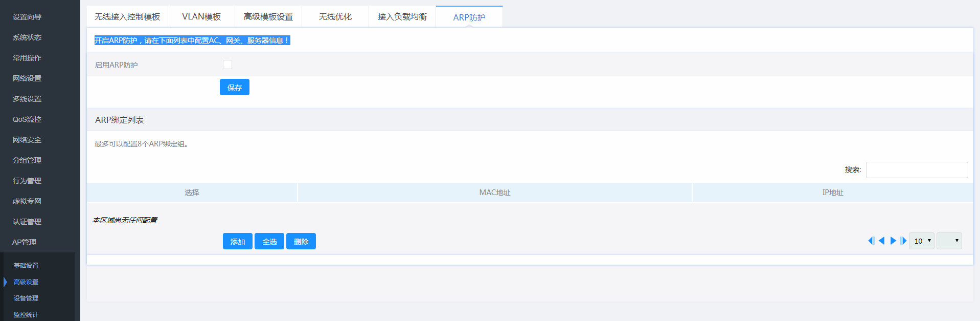
Task: Expand the AP管理 sidebar menu
Action: pyautogui.click(x=25, y=242)
